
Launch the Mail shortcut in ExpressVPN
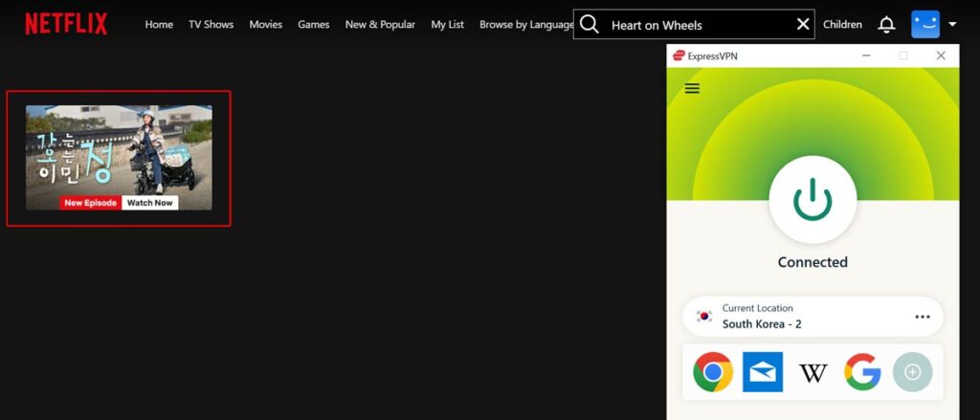click(763, 372)
